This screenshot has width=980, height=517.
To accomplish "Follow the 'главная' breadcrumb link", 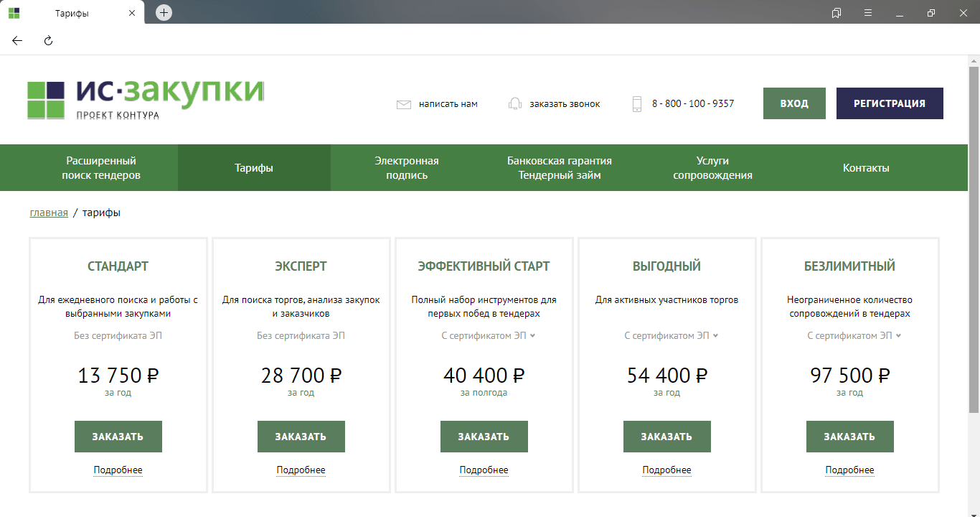I will (49, 213).
